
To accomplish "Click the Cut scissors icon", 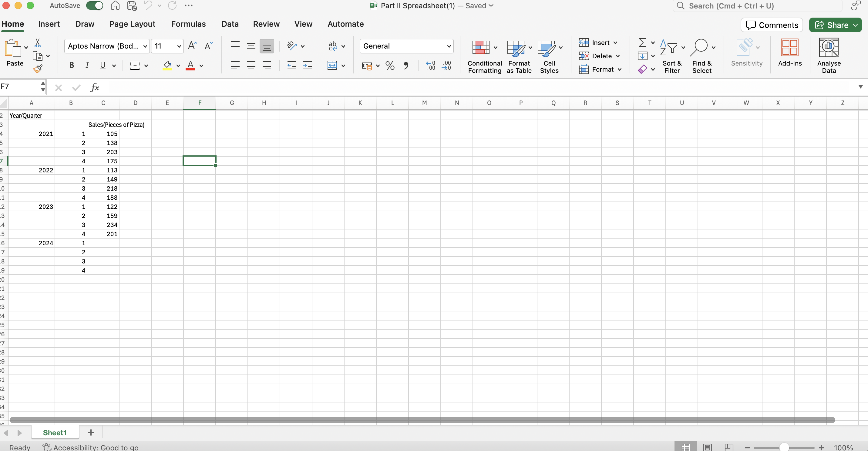I will tap(37, 43).
